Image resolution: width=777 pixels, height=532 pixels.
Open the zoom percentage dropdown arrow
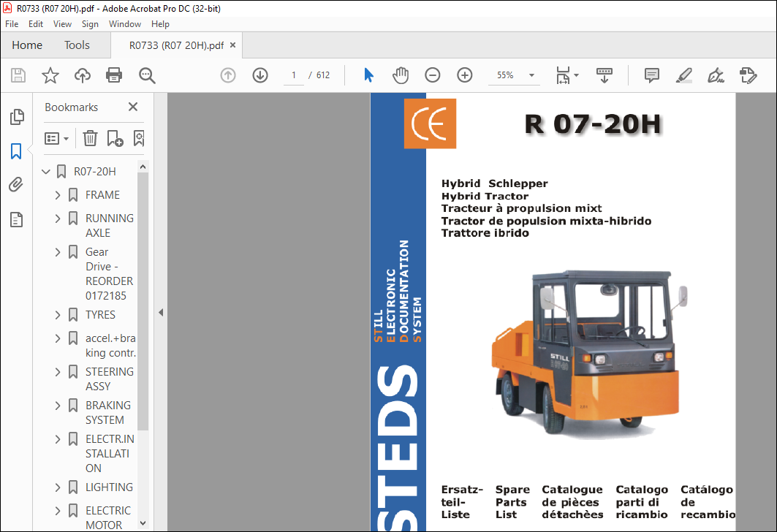(531, 75)
